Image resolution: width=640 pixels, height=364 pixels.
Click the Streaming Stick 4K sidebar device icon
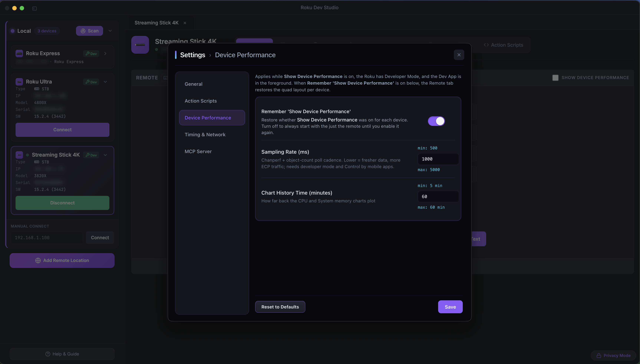click(x=19, y=155)
